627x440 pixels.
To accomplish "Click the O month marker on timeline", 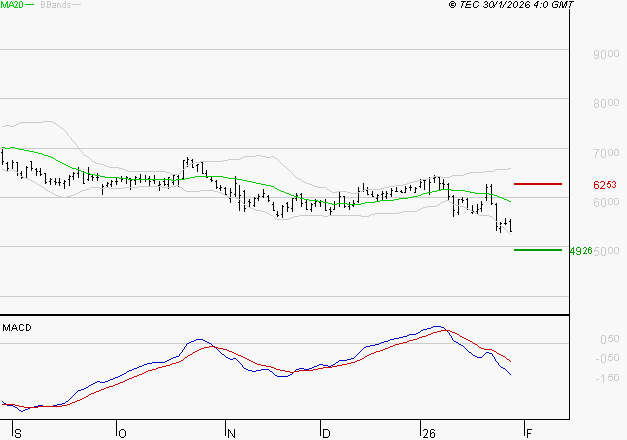I will (122, 433).
